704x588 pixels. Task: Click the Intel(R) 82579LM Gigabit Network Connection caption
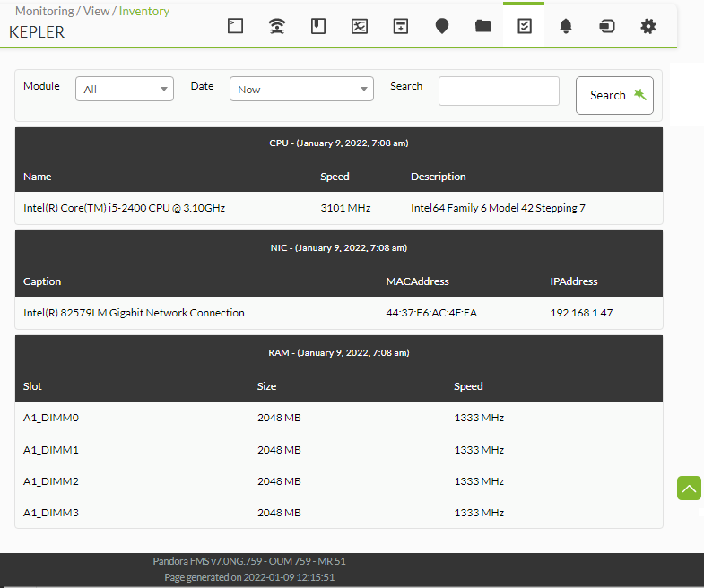(x=134, y=313)
